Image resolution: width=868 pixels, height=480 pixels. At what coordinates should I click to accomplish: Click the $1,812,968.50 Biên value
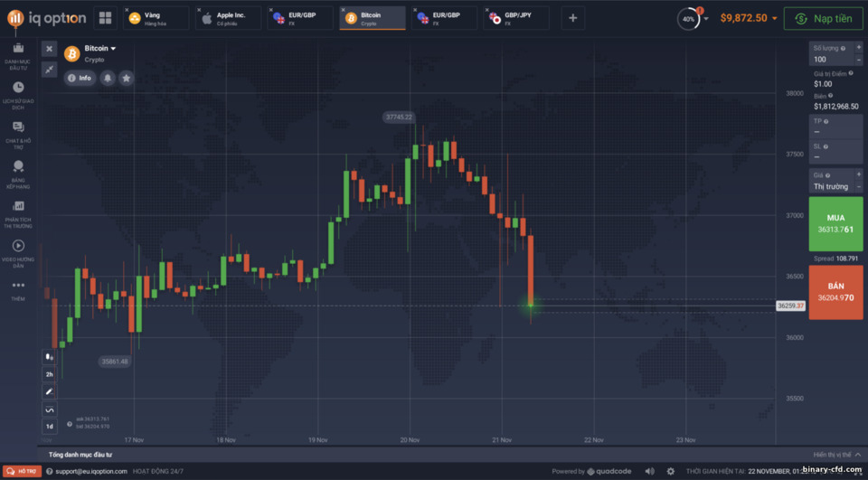(835, 107)
